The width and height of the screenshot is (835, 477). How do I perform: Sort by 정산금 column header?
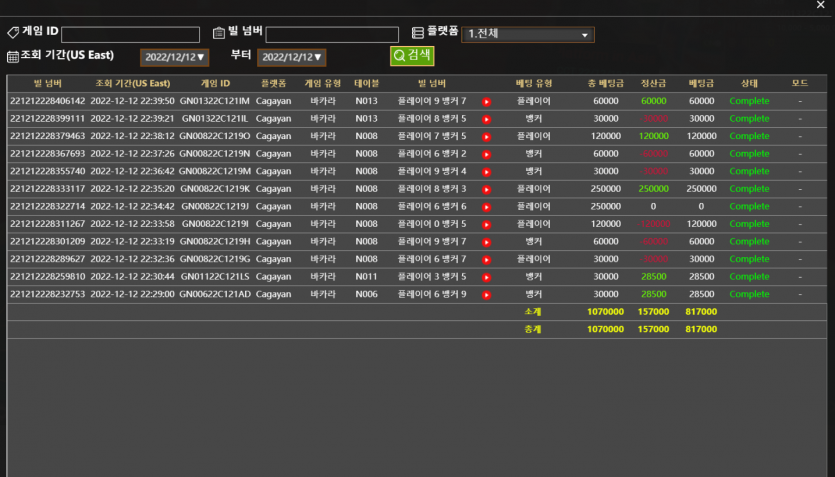(x=653, y=84)
